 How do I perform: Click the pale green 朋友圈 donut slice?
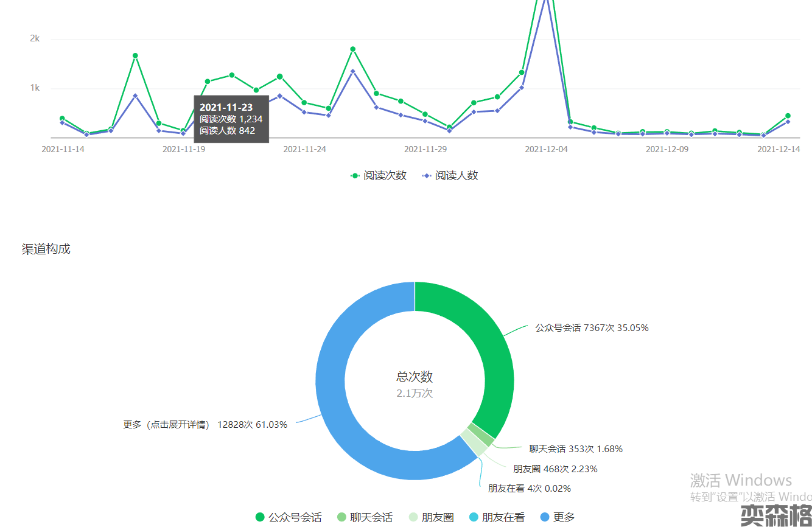coord(474,443)
